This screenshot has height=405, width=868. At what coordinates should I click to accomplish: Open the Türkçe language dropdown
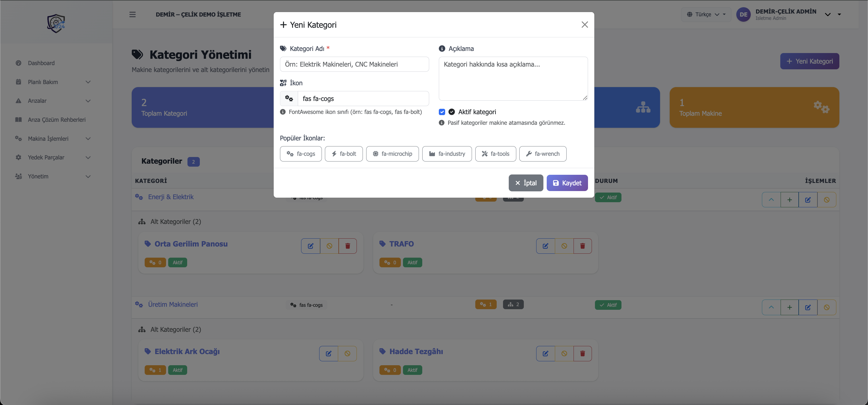(706, 14)
